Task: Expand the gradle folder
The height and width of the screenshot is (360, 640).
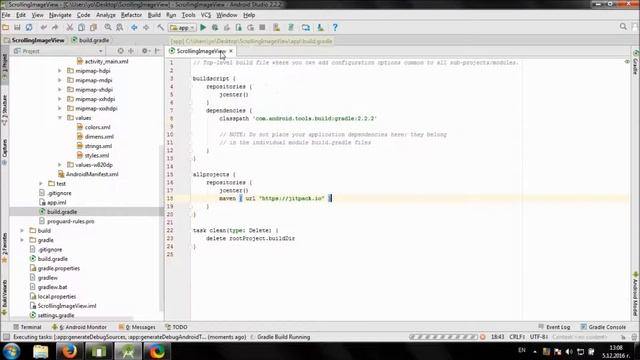Action: (22, 240)
